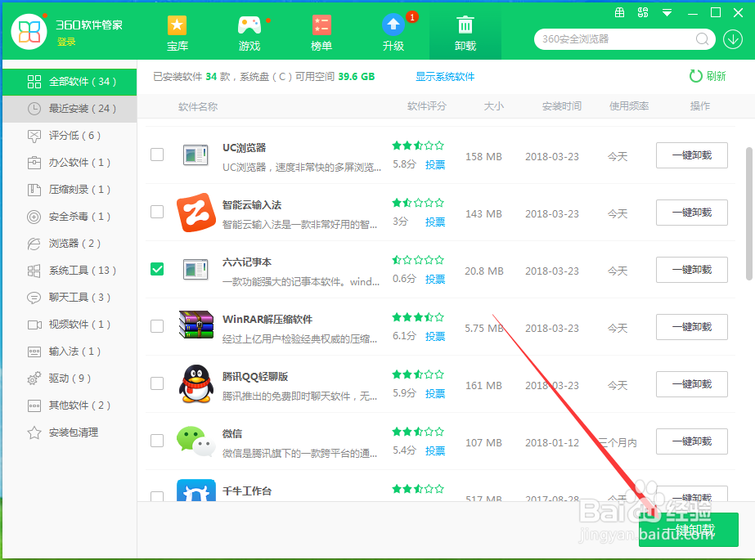This screenshot has height=560, width=755.
Task: Select 驱动 (9) category
Action: [x=70, y=379]
